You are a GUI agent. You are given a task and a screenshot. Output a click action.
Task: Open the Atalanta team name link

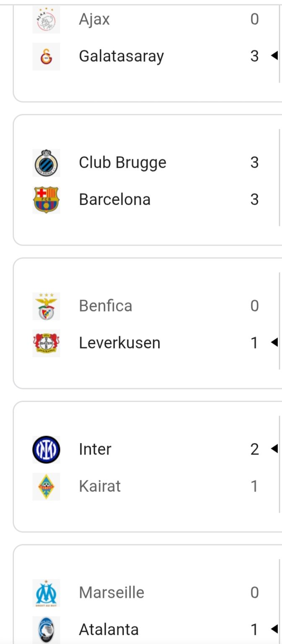point(109,630)
